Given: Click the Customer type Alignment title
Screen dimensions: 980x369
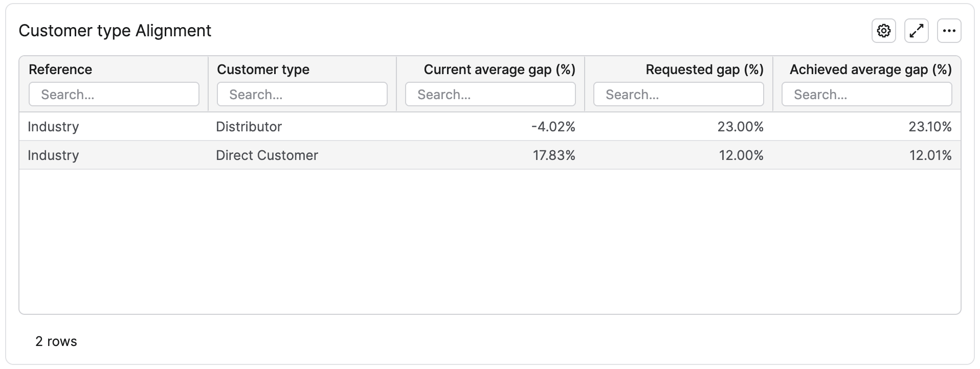Looking at the screenshot, I should pos(115,30).
